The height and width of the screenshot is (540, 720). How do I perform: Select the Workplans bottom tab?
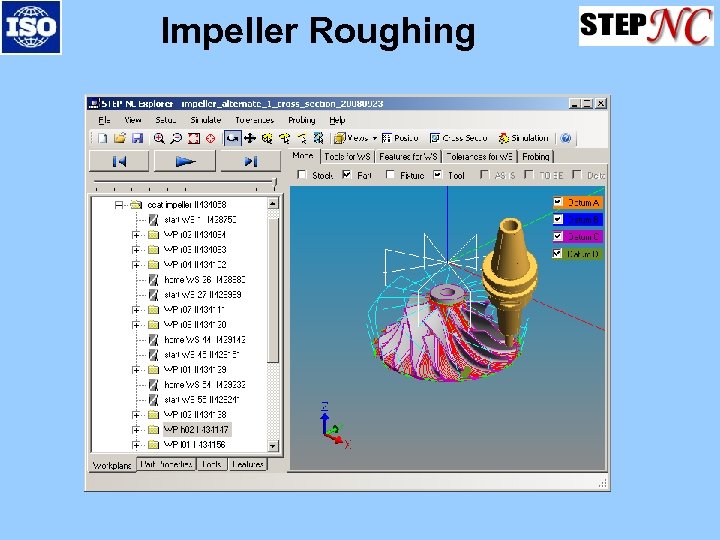click(x=112, y=465)
